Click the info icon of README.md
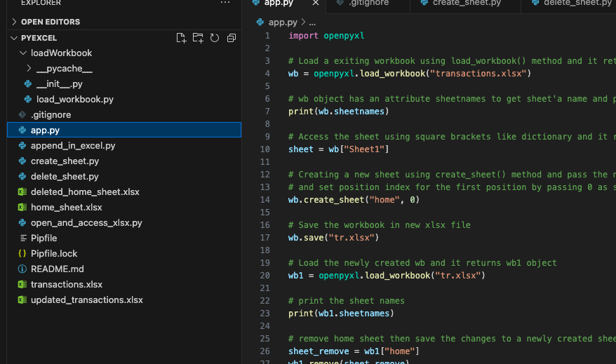The image size is (616, 364). click(x=22, y=269)
